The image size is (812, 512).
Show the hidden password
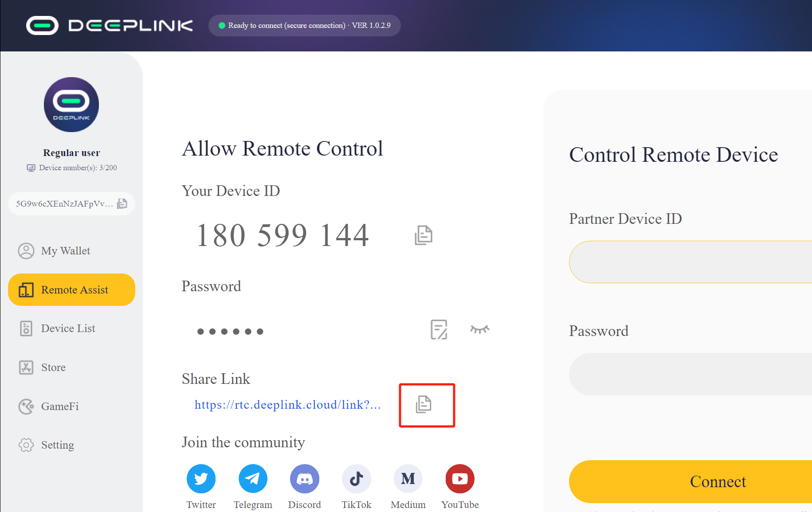click(x=479, y=329)
